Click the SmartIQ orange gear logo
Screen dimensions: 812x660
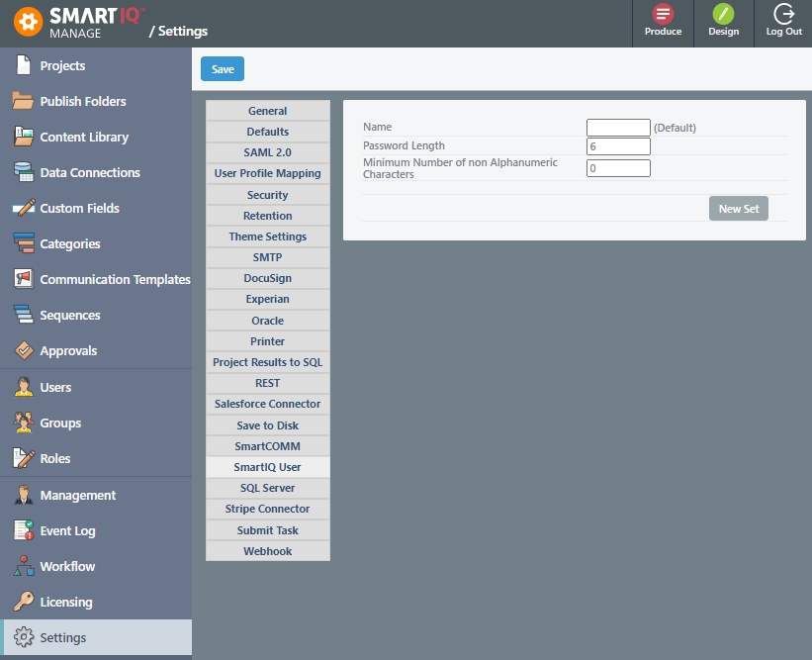point(28,22)
